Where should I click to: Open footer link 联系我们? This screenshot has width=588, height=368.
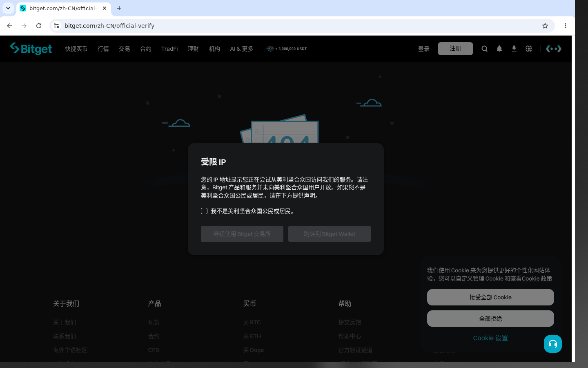pyautogui.click(x=65, y=336)
